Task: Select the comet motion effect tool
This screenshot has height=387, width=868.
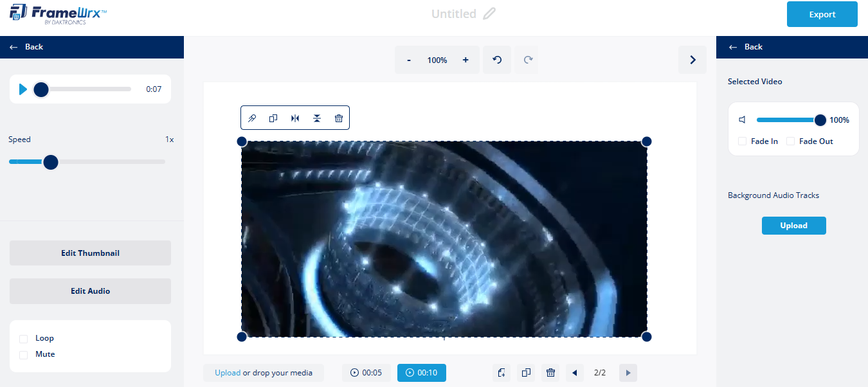Action: coord(252,118)
